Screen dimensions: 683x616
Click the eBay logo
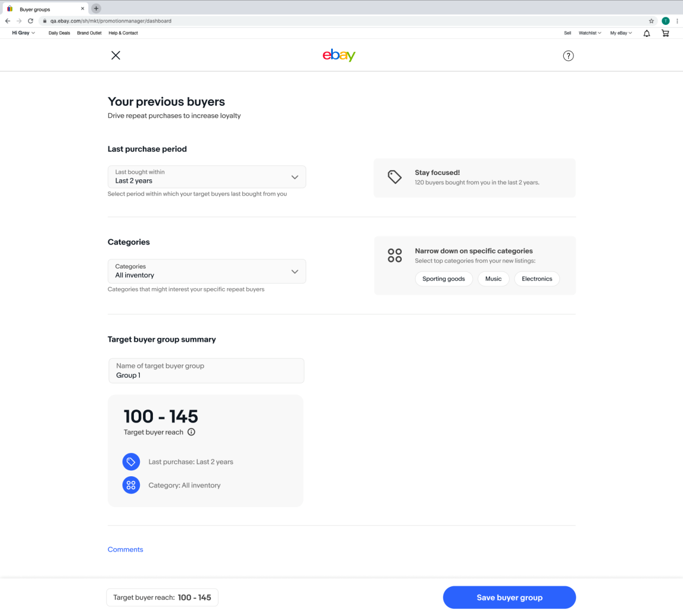(x=339, y=55)
